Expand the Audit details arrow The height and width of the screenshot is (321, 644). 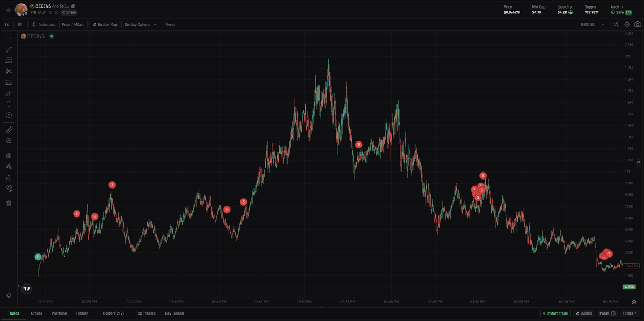click(623, 6)
